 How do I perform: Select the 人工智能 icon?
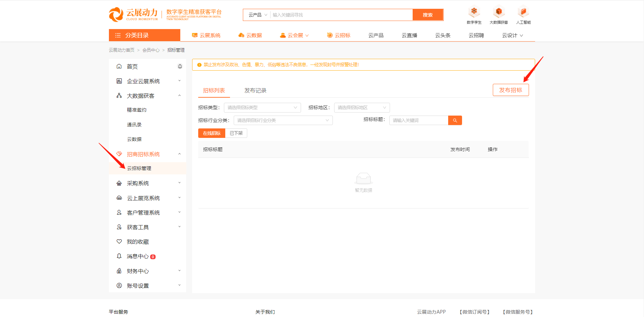tap(523, 14)
